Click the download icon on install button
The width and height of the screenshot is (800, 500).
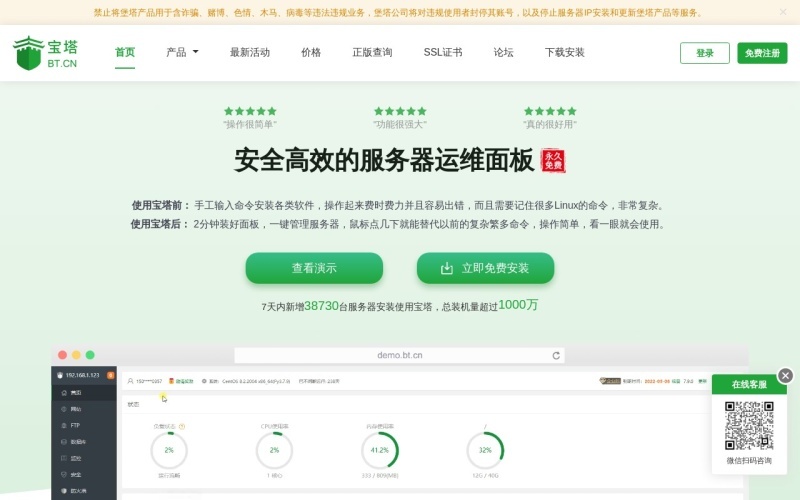click(x=446, y=268)
